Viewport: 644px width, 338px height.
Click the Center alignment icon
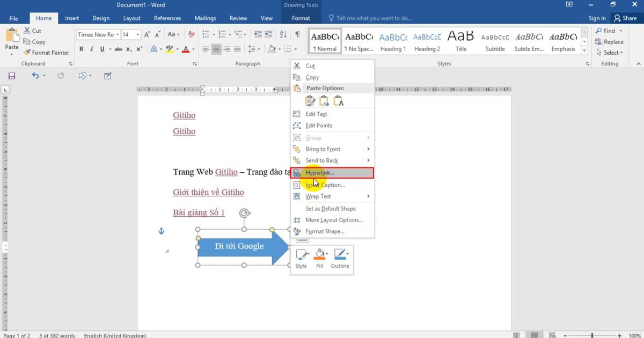click(216, 49)
